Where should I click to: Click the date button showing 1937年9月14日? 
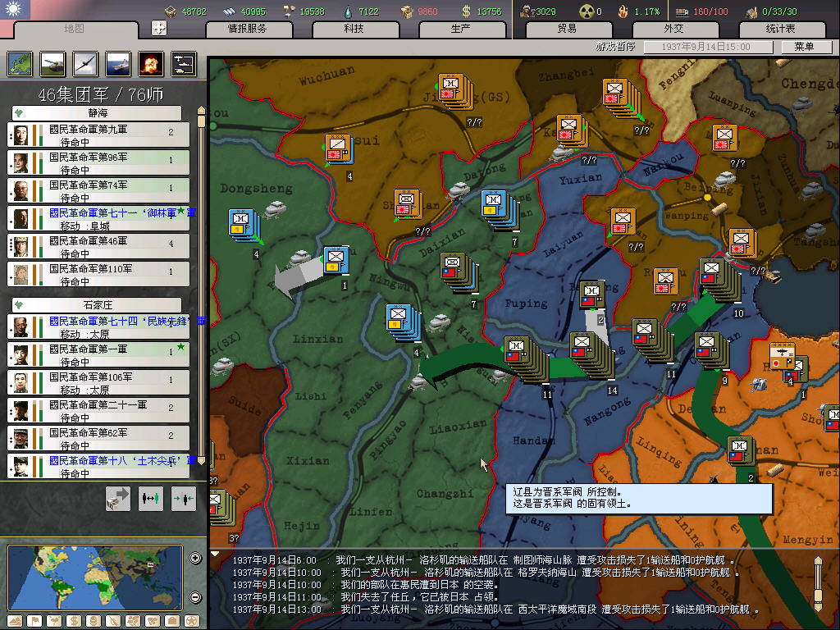(x=697, y=48)
